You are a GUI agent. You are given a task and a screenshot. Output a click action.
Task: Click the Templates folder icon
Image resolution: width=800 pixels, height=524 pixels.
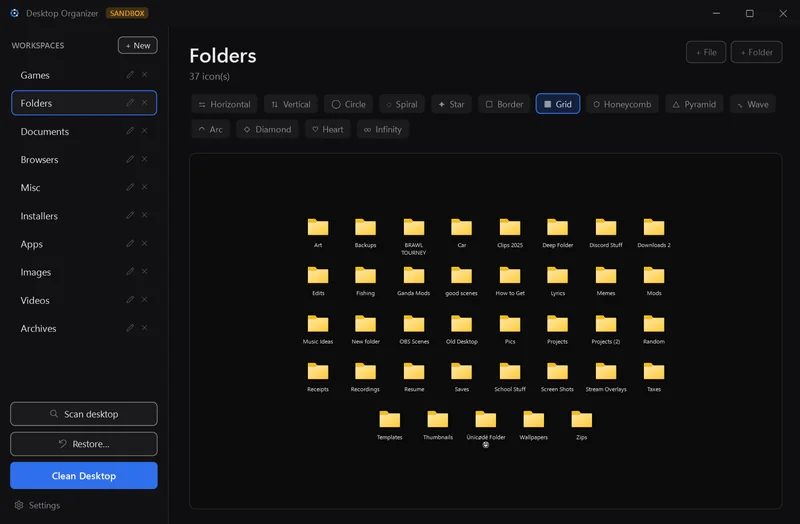pyautogui.click(x=390, y=419)
